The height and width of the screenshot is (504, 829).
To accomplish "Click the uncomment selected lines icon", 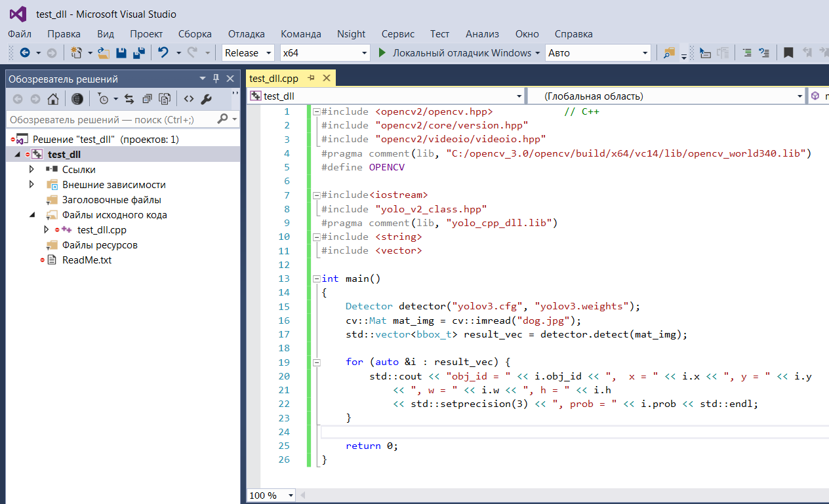I will click(x=763, y=52).
